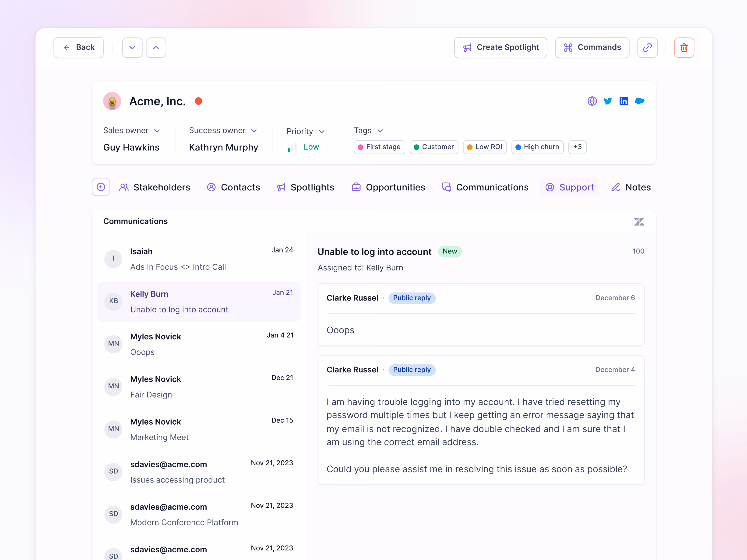Click the Low ROI tag
The height and width of the screenshot is (560, 747).
click(x=484, y=147)
